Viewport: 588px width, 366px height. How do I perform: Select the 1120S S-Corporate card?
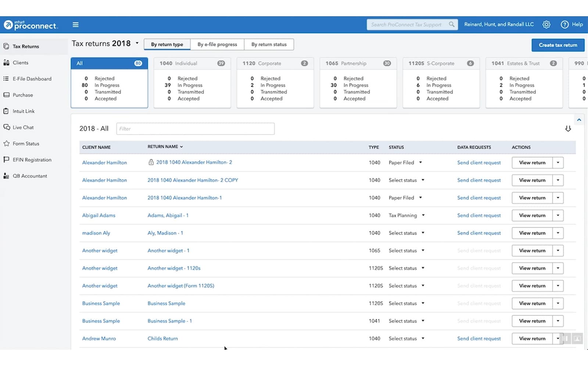click(441, 83)
